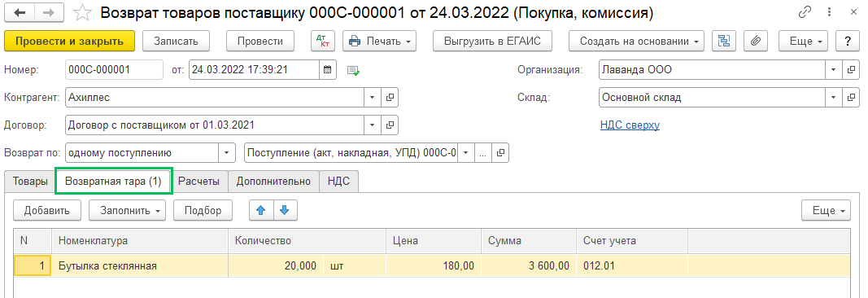The height and width of the screenshot is (298, 868).
Task: Select unit cell шт
Action: 355,266
